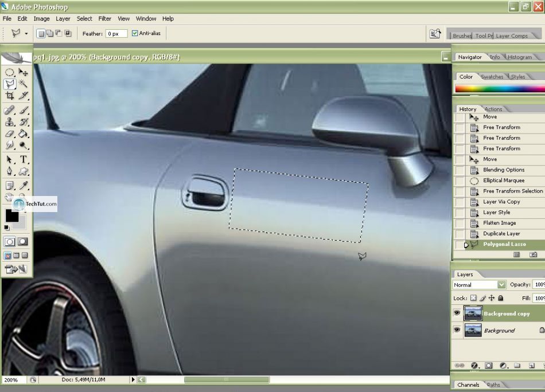Select the Type tool
545x392 pixels.
point(23,160)
